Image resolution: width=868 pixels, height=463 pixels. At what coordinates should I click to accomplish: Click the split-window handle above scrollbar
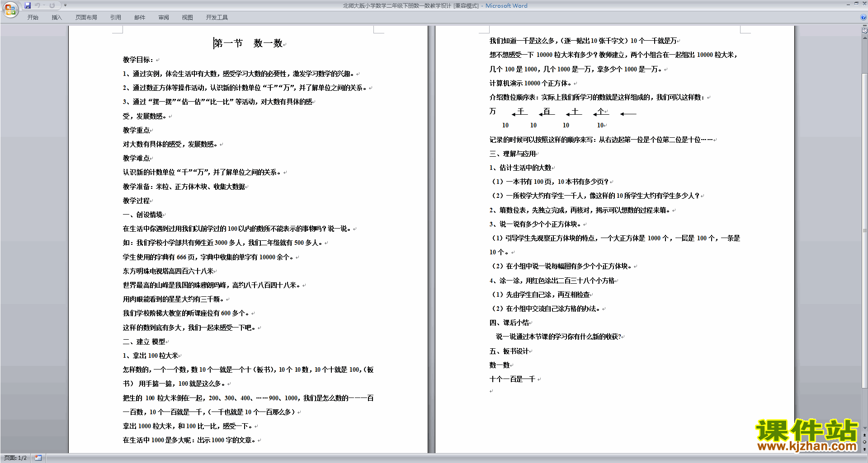point(864,26)
